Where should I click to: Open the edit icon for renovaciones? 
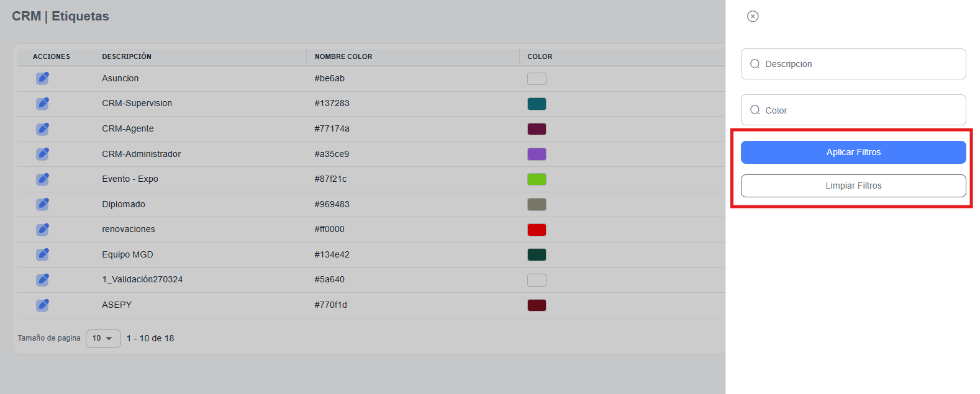tap(42, 230)
